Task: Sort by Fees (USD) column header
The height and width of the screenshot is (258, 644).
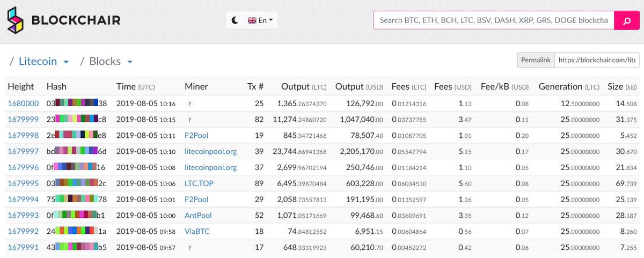Action: [452, 86]
